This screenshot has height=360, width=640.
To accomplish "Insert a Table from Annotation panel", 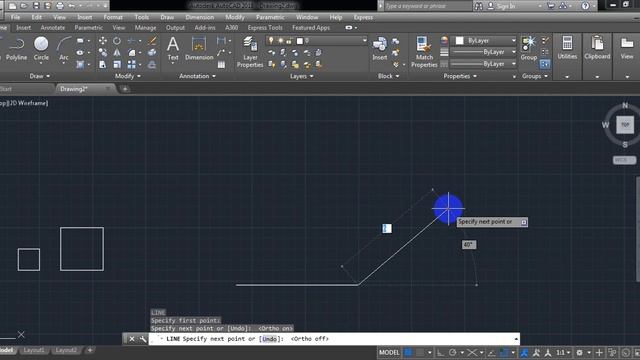I will pos(221,64).
